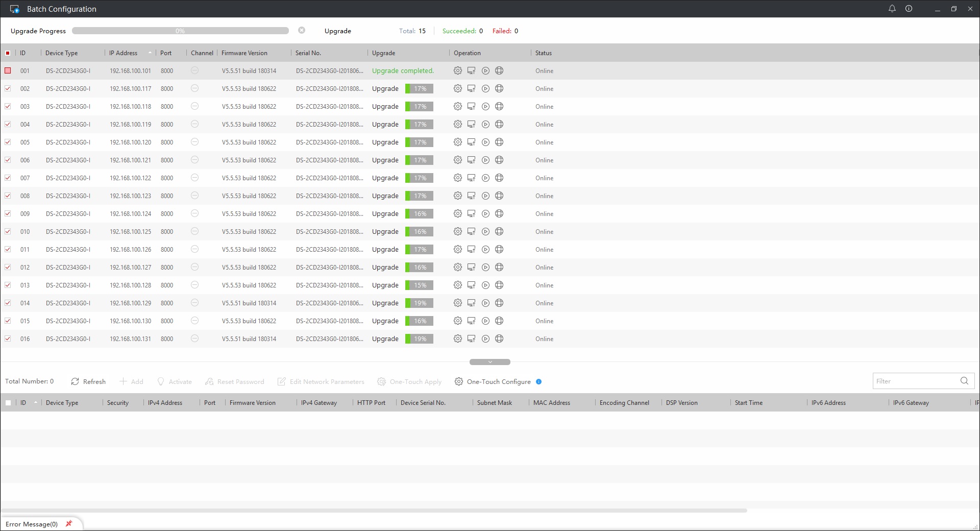Screen dimensions: 980x531
Task: Click play icon for device 015
Action: [x=485, y=321]
